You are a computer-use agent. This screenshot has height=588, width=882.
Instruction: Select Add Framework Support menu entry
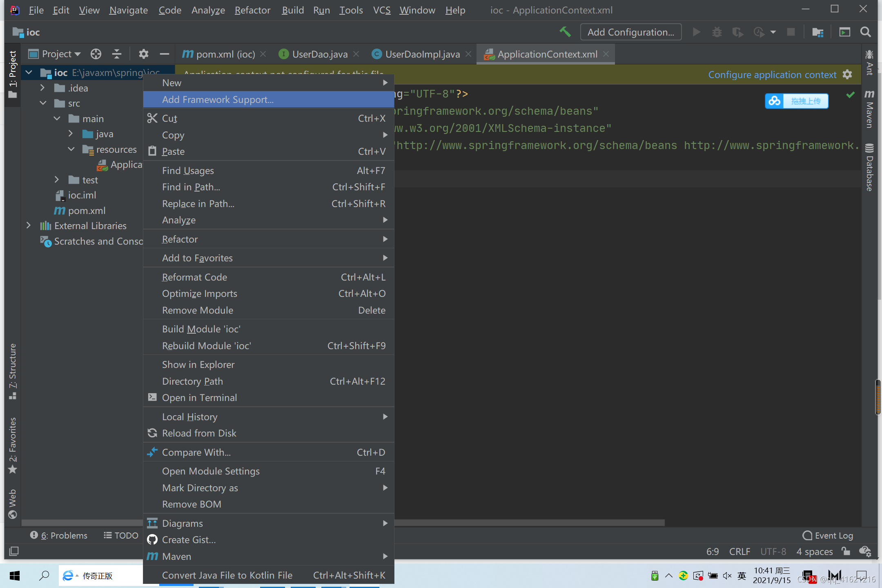[x=218, y=100]
